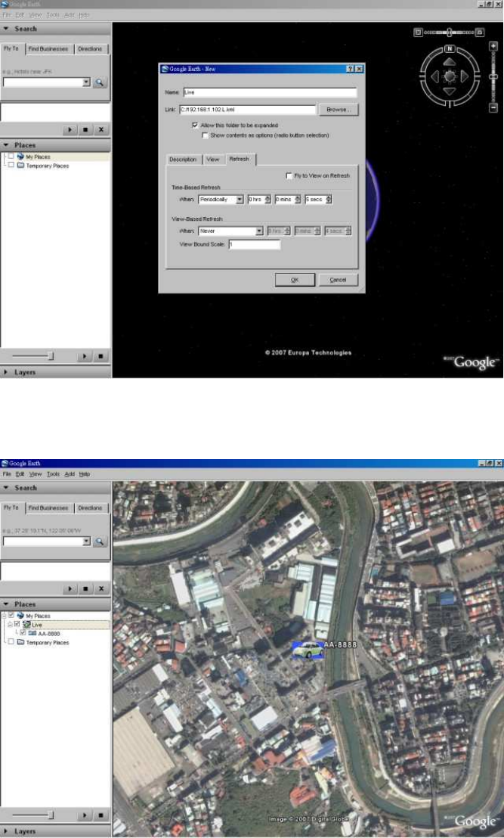
Task: Zoom in with the plus navigation icon
Action: coord(493,46)
